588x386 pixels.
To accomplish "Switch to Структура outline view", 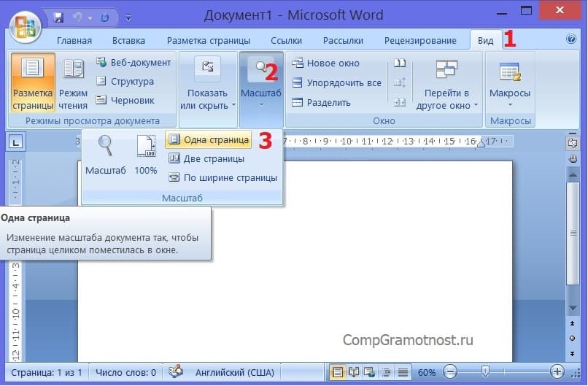I will (125, 82).
